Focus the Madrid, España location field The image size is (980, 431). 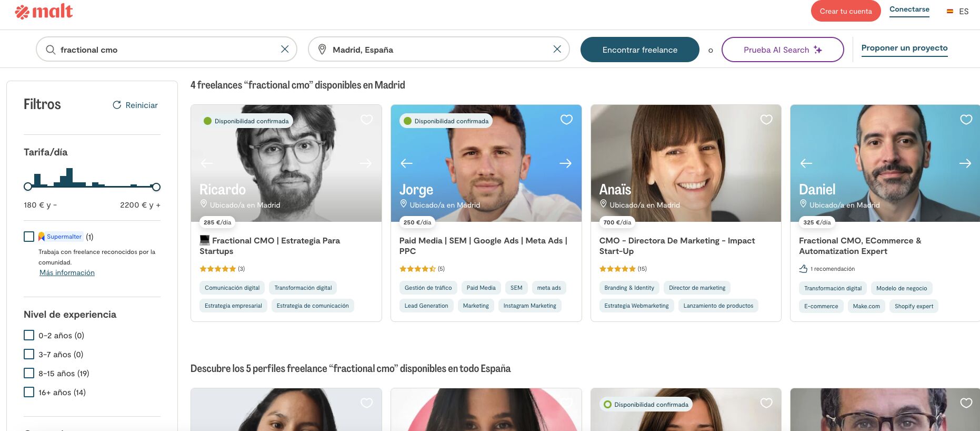click(x=439, y=49)
